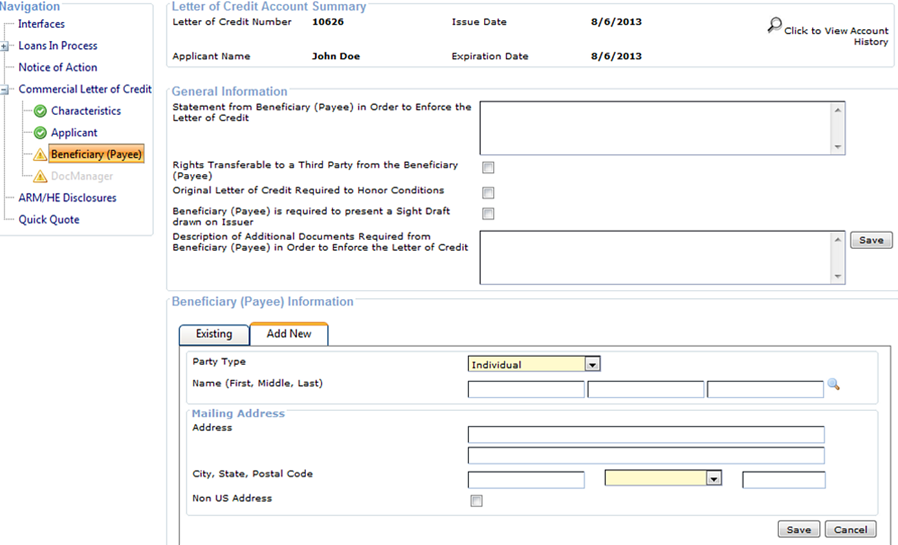Switch to the Existing tab

click(x=214, y=334)
